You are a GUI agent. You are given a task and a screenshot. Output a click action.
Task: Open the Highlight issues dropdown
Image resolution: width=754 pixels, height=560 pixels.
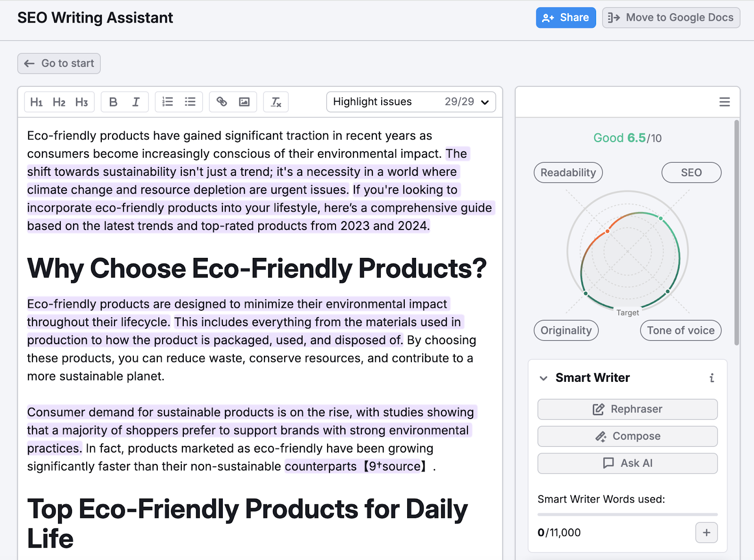(411, 102)
